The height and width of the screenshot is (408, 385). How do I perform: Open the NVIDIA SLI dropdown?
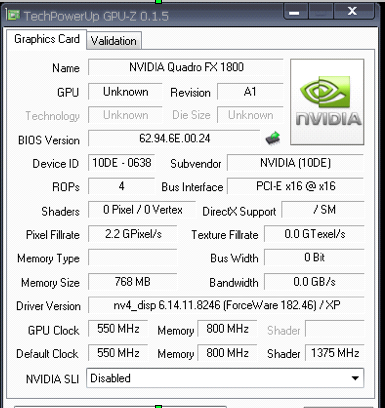coord(225,378)
